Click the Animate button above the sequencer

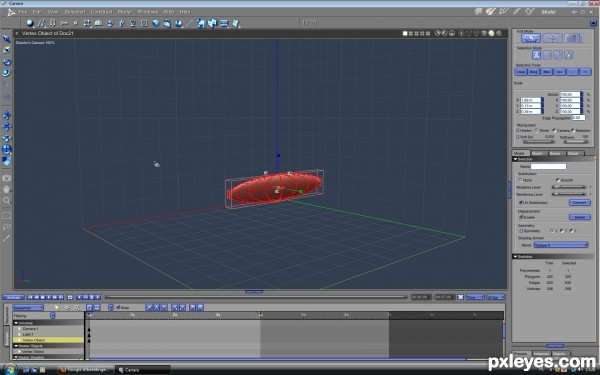tap(14, 297)
